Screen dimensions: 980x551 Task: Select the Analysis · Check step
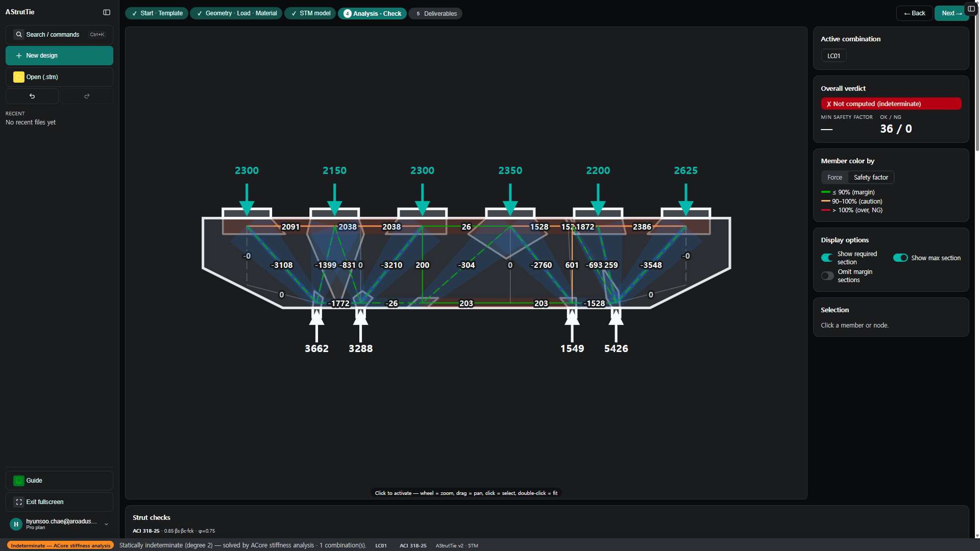[372, 13]
